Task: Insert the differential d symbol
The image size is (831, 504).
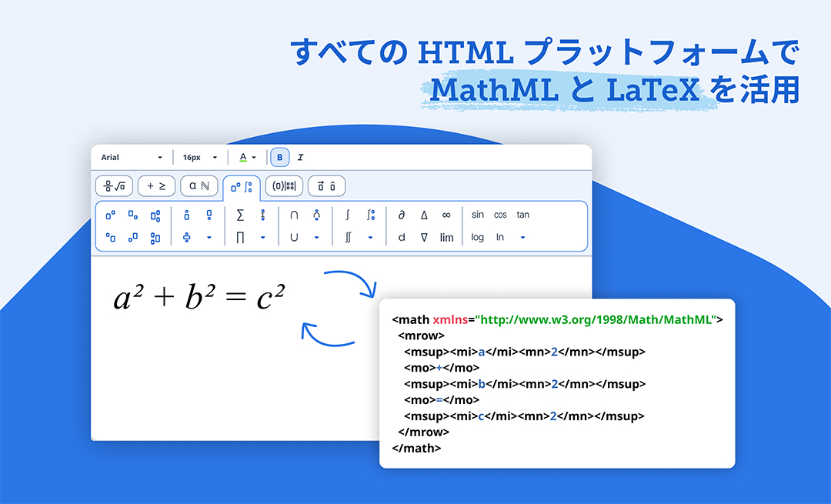Action: coord(402,238)
